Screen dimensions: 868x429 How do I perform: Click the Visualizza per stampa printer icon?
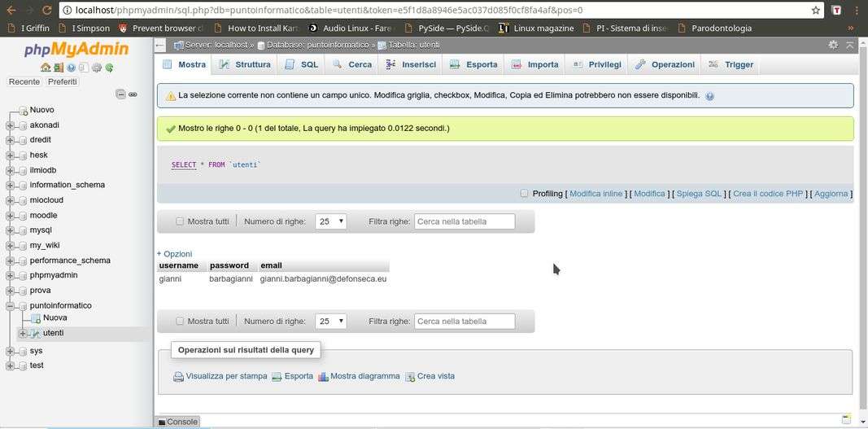pos(178,377)
